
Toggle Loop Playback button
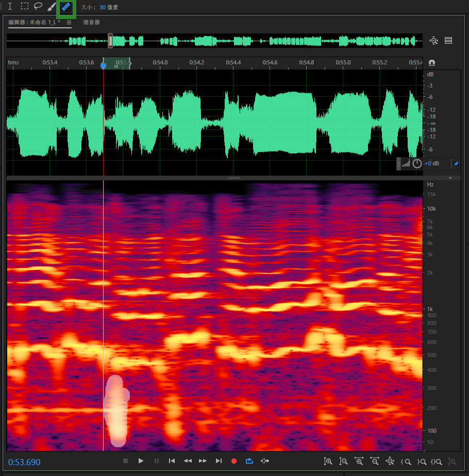pyautogui.click(x=249, y=461)
